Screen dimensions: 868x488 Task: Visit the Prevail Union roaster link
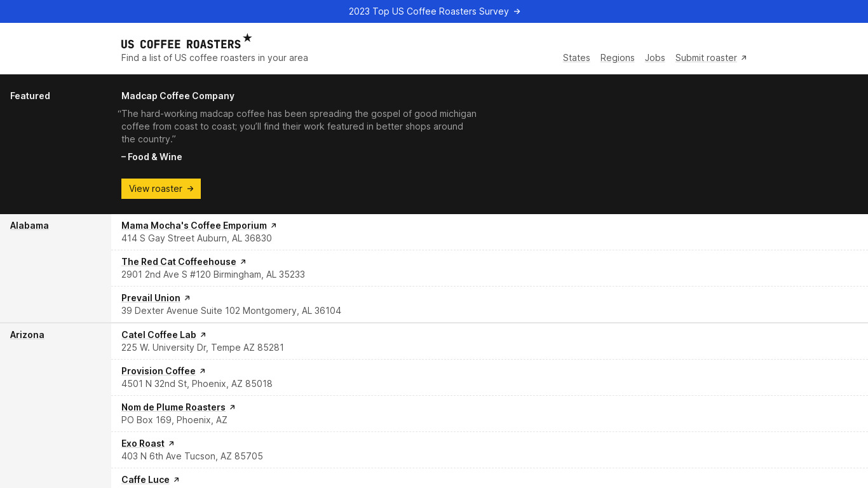tap(151, 298)
